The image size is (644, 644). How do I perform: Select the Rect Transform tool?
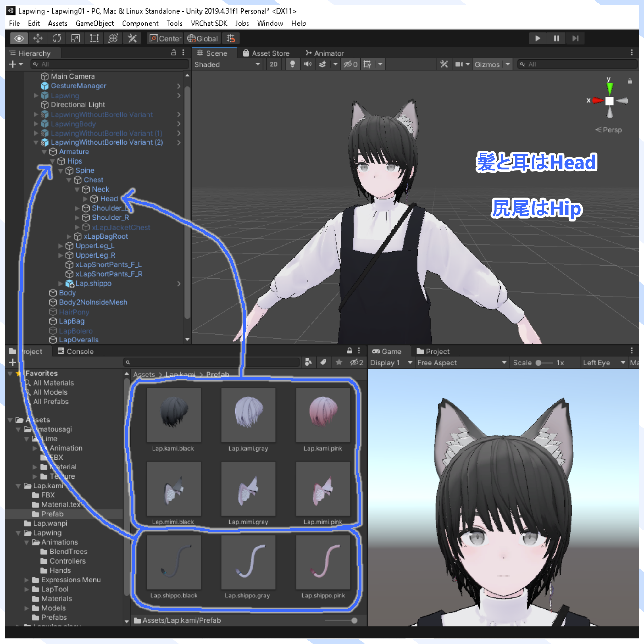tap(94, 38)
